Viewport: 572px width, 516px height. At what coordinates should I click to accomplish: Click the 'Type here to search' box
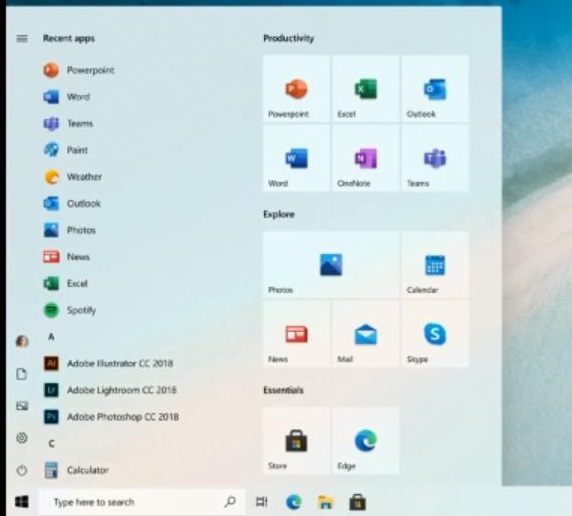point(142,502)
